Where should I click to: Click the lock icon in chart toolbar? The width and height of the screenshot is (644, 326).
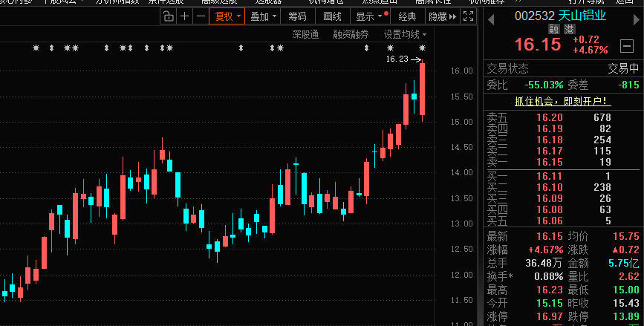click(x=168, y=16)
